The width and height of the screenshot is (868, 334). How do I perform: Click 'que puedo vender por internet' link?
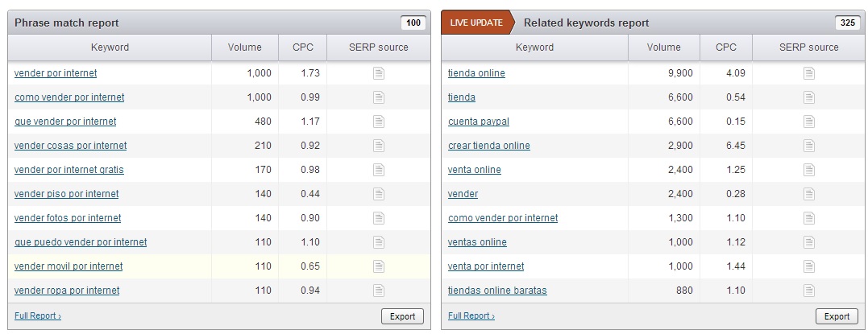(81, 241)
